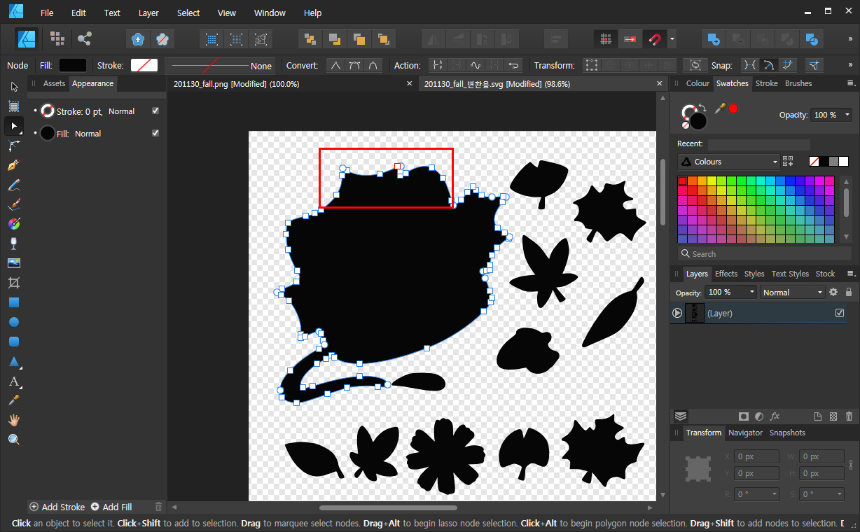The height and width of the screenshot is (532, 860).
Task: Open the Colours palette dropdown
Action: [728, 162]
